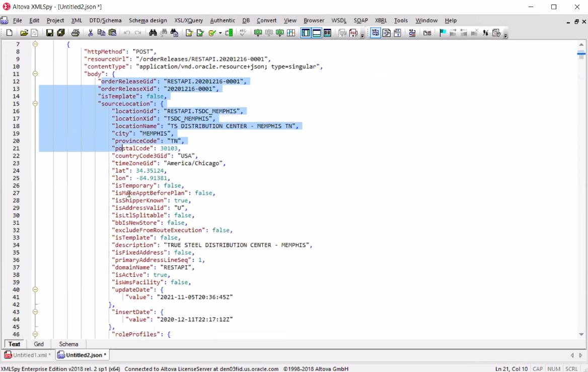Toggle the DB query window button
The image size is (588, 372).
pyautogui.click(x=327, y=33)
